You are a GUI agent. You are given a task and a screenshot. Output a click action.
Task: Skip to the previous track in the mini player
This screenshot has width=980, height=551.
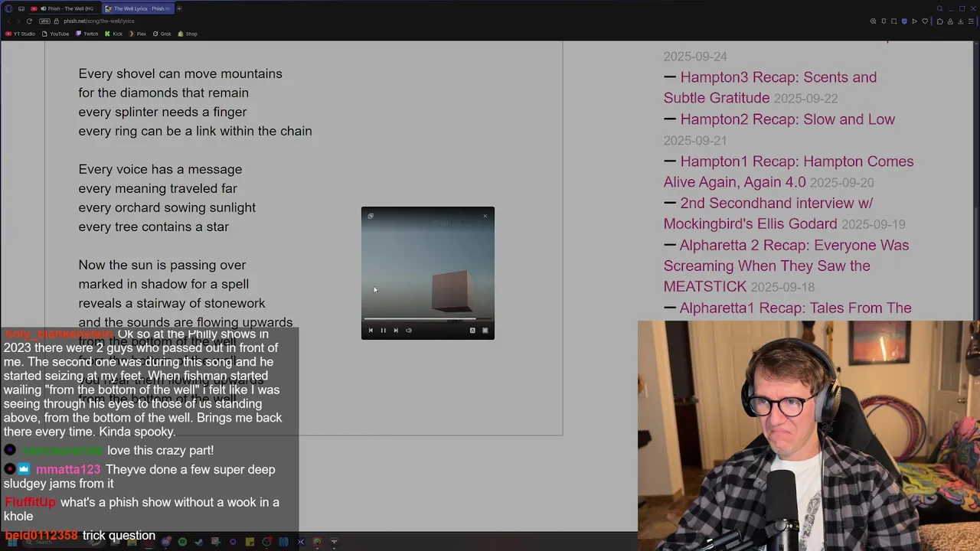[371, 331]
